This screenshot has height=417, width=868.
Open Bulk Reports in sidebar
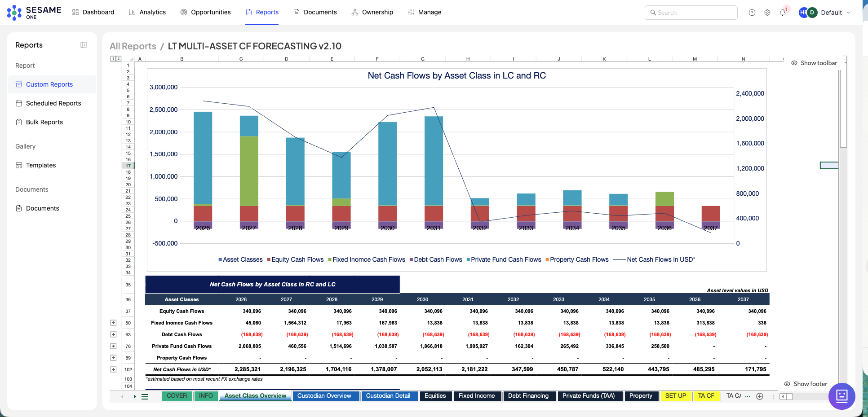(52, 122)
